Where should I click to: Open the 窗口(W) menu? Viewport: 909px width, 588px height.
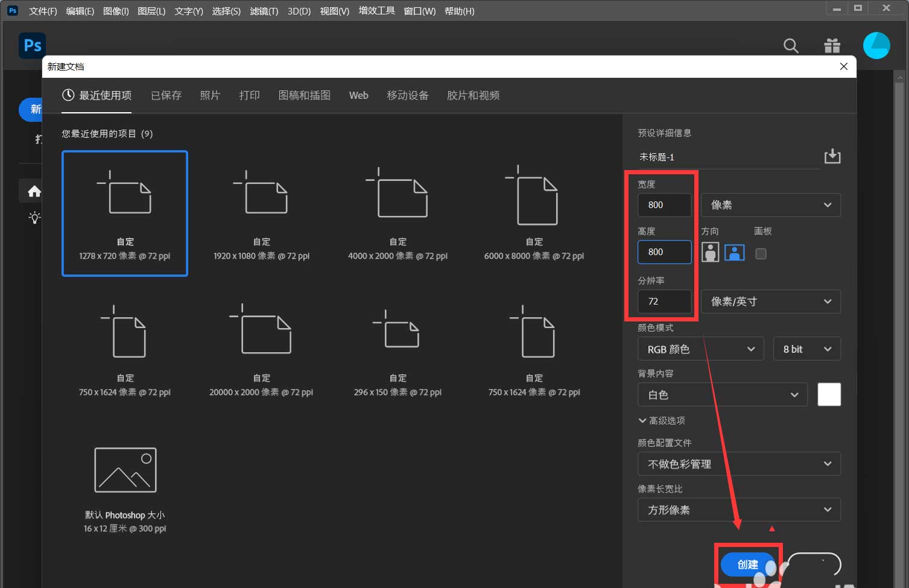click(x=420, y=11)
